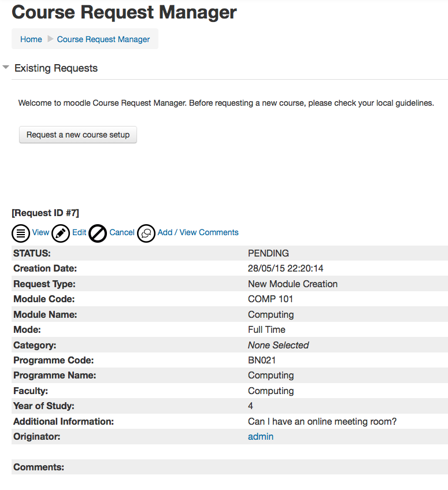The image size is (448, 490).
Task: Open the admin originator profile link
Action: 260,437
